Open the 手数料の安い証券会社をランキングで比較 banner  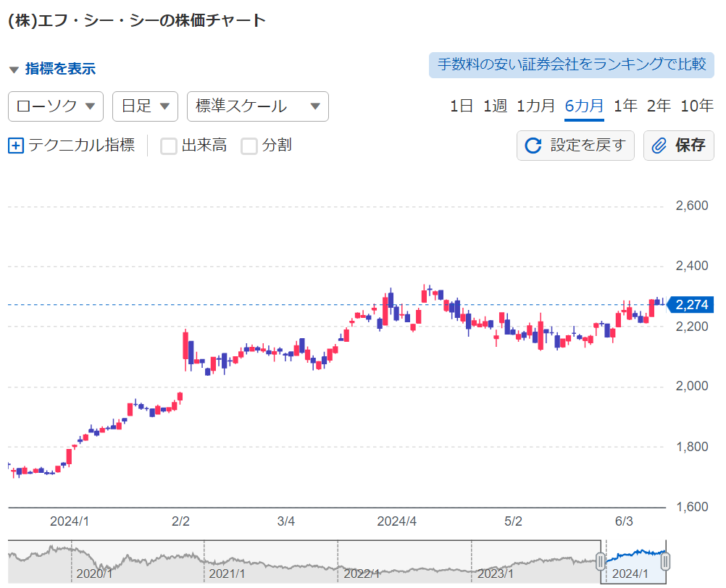pyautogui.click(x=572, y=64)
